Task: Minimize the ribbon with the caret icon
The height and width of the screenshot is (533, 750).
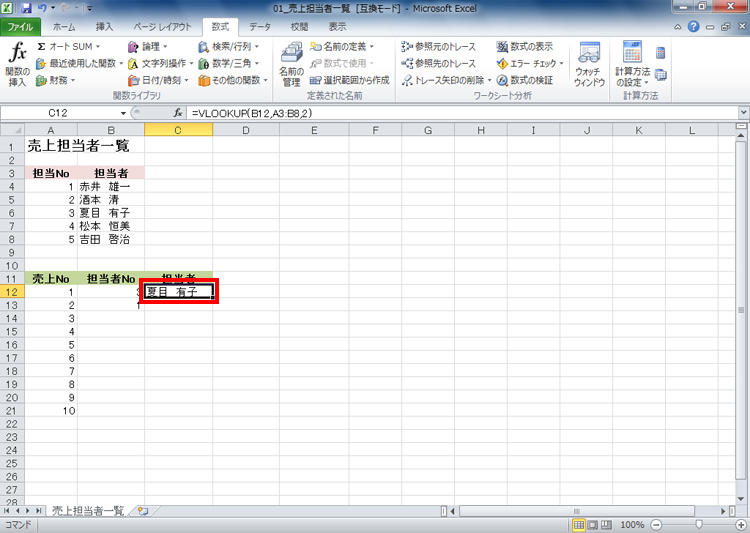Action: click(678, 27)
